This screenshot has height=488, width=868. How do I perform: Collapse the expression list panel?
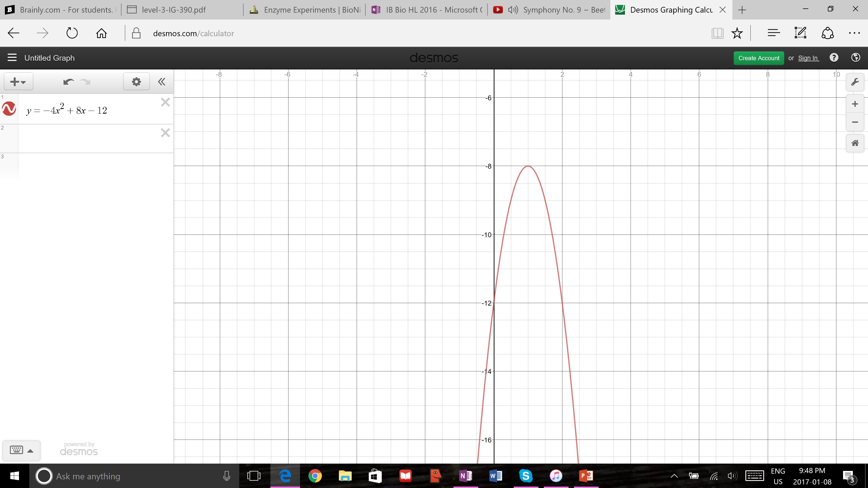161,82
